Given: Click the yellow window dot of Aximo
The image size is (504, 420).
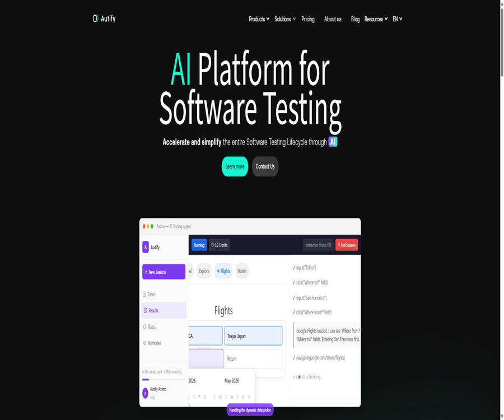Looking at the screenshot, I should (148, 227).
